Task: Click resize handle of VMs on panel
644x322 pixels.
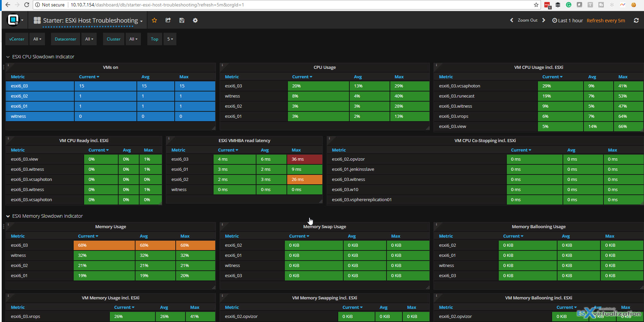Action: (x=214, y=128)
